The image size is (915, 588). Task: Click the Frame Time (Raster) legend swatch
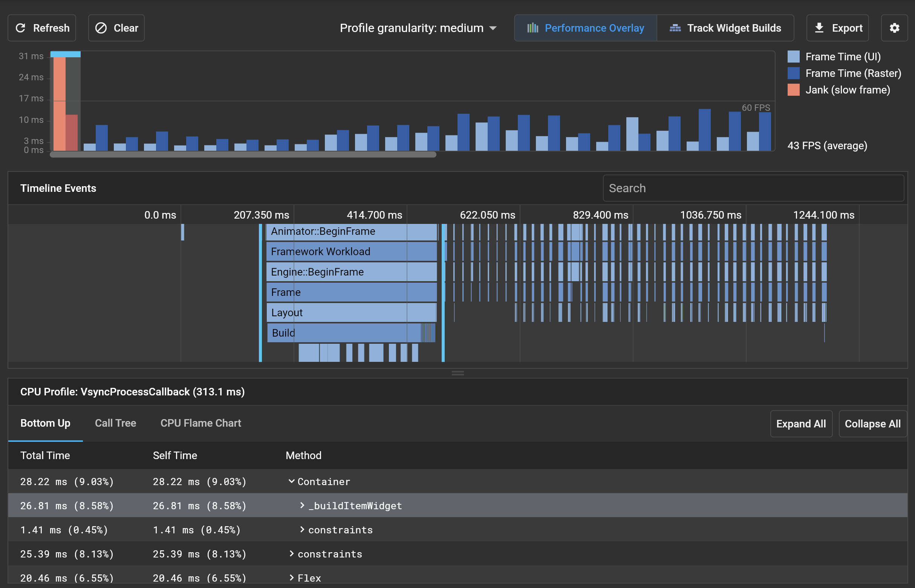(794, 73)
